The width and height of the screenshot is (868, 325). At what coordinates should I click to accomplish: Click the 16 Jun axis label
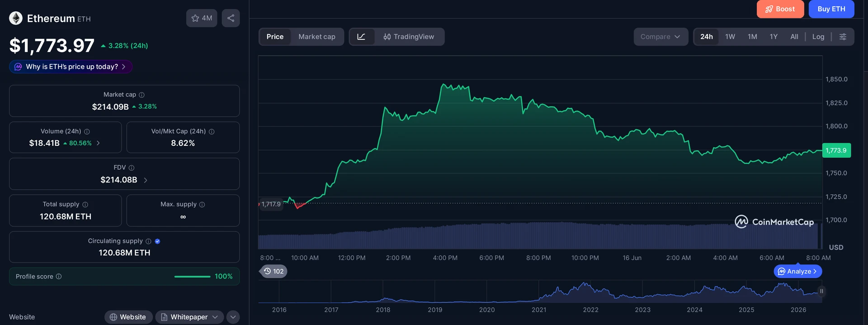coord(632,258)
